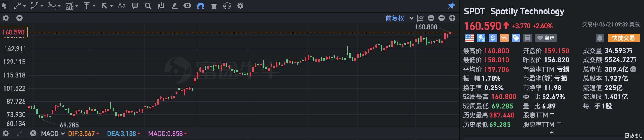Click the 总市值 309.4亿 value

coord(616,69)
